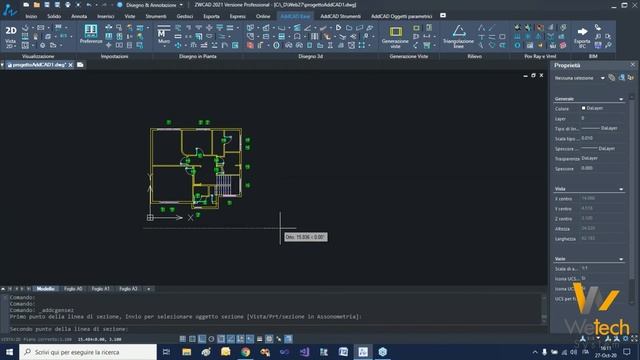
Task: Click the teal square icon in Disegno in Pianta
Action: point(235,45)
